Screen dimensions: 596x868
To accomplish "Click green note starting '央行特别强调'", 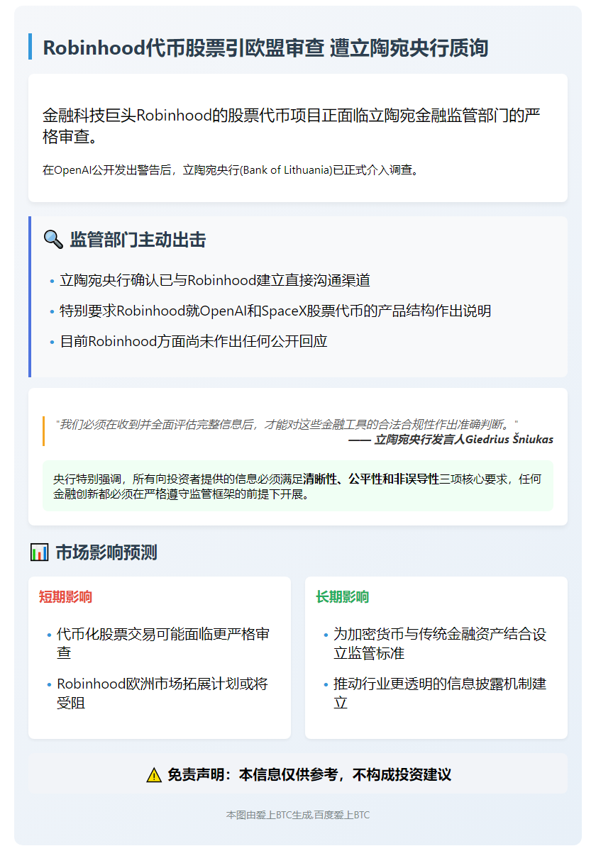I will coord(298,486).
